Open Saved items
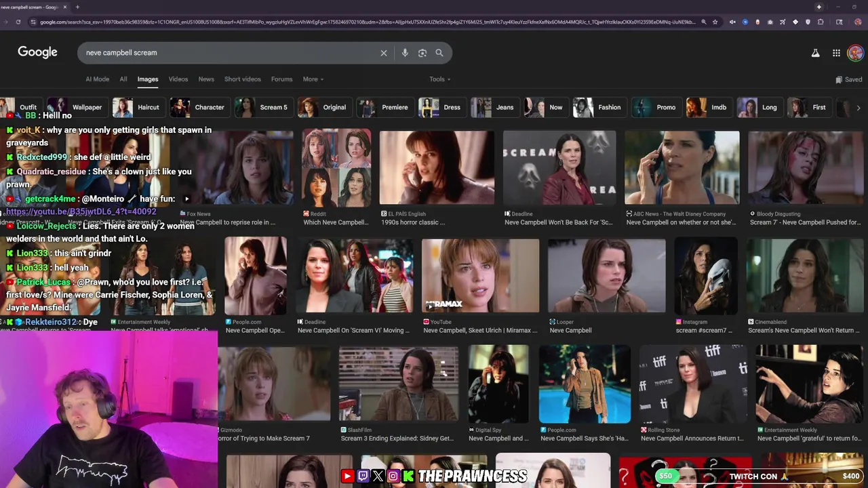868x488 pixels. click(848, 79)
